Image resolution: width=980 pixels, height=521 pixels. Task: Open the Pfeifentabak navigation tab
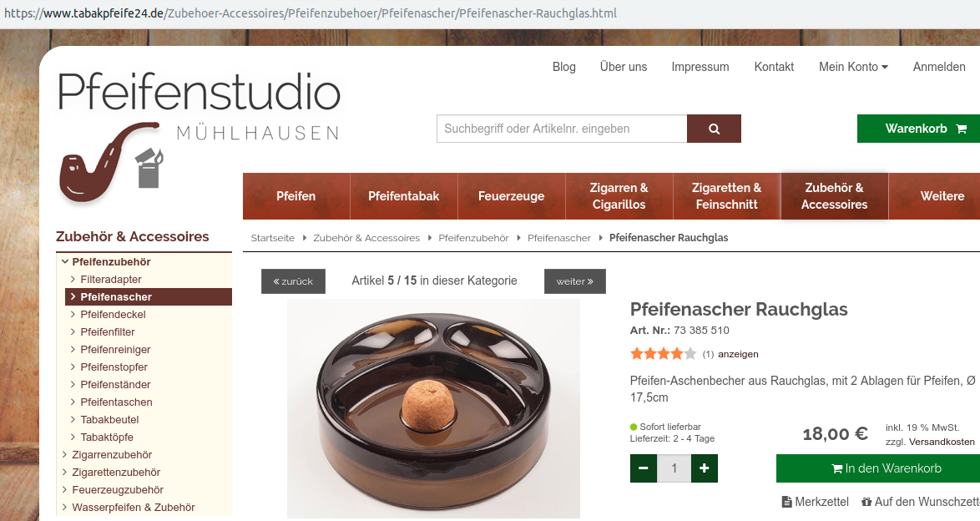pyautogui.click(x=404, y=196)
